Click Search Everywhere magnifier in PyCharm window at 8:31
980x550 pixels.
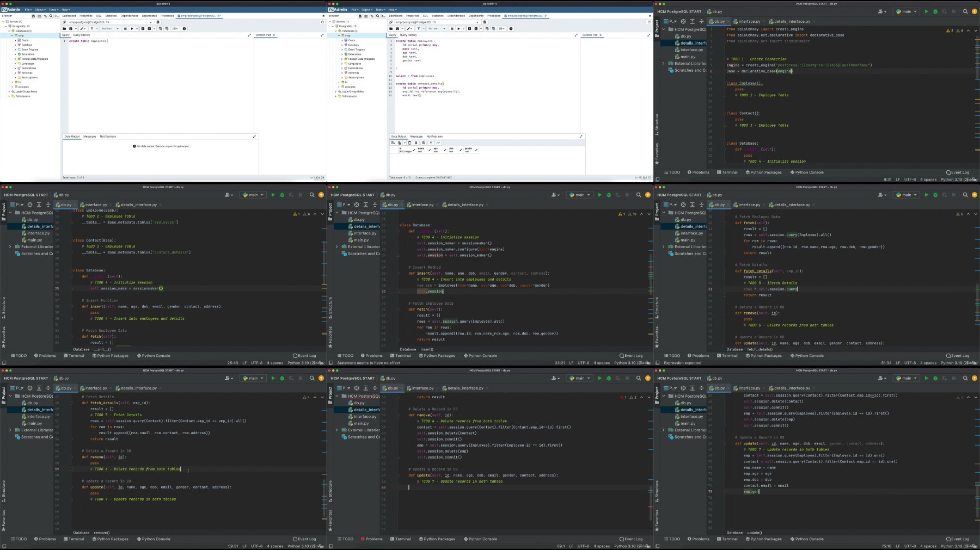(x=965, y=11)
